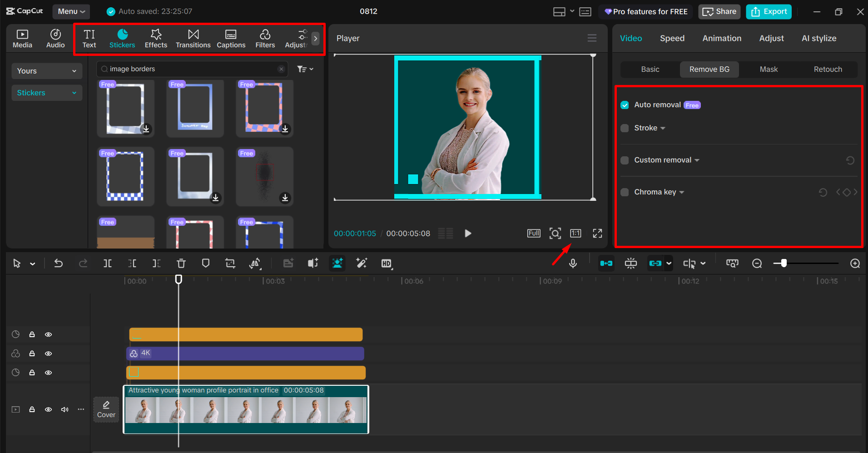Image resolution: width=868 pixels, height=453 pixels.
Task: Select the Mirror flip icon
Action: tap(255, 263)
